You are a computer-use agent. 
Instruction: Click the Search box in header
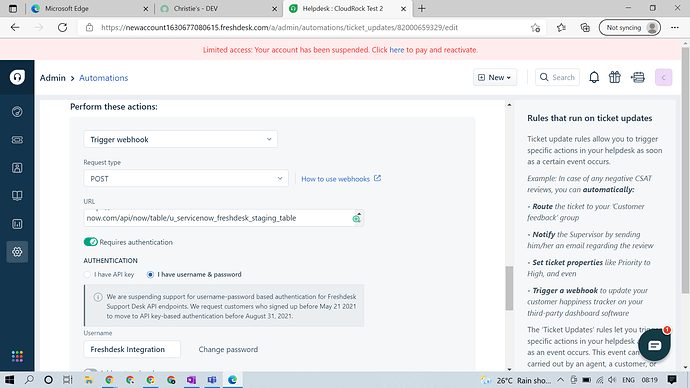(x=557, y=77)
